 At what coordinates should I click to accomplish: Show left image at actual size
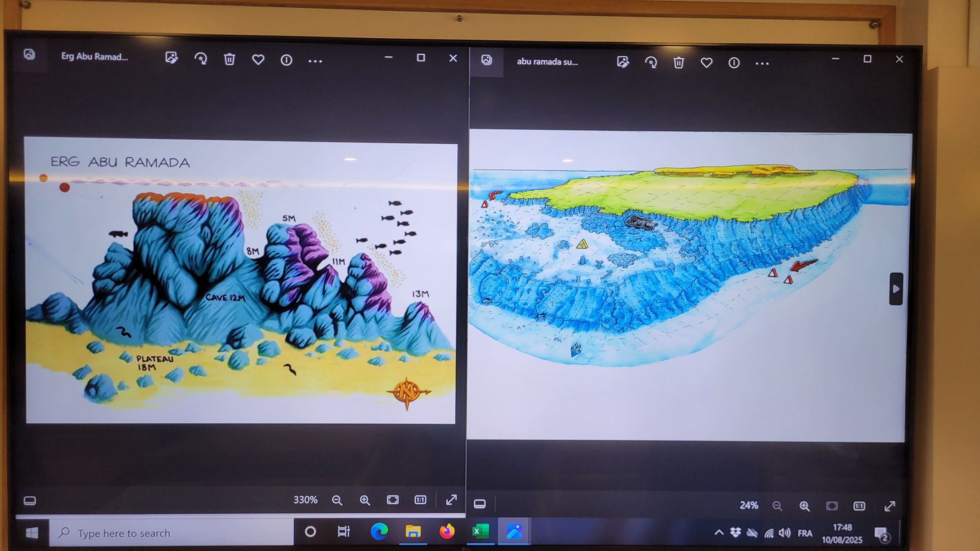click(x=420, y=500)
